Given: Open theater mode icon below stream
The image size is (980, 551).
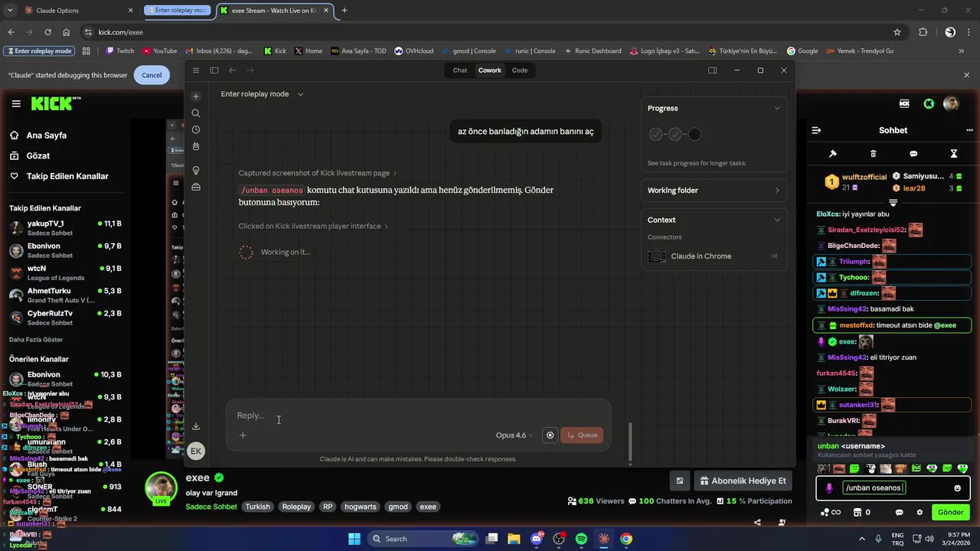Looking at the screenshot, I should (x=679, y=481).
